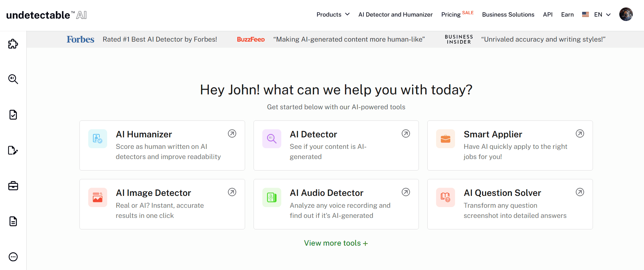Click the text document sidebar icon
The height and width of the screenshot is (270, 644).
(x=13, y=221)
